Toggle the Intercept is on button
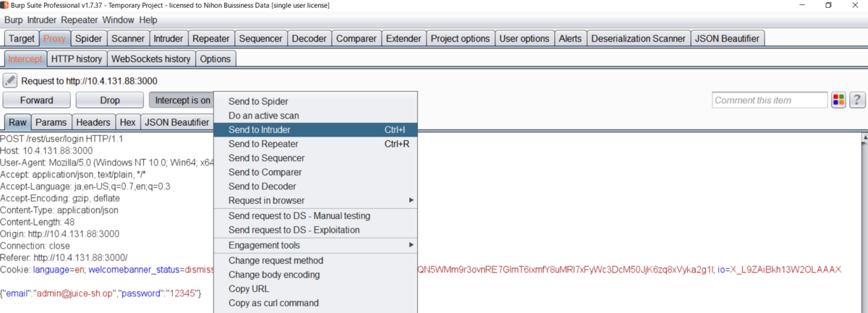 pos(183,100)
